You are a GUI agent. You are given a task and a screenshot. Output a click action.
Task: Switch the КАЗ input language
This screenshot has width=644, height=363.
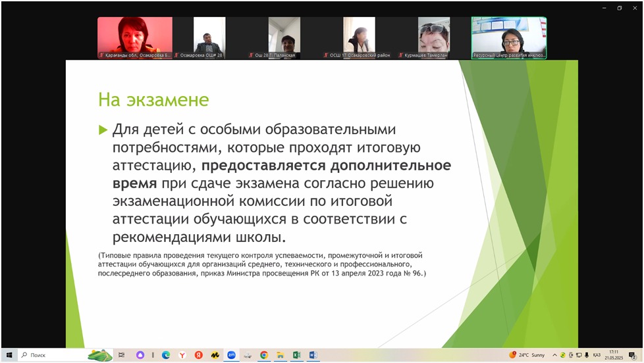click(597, 355)
